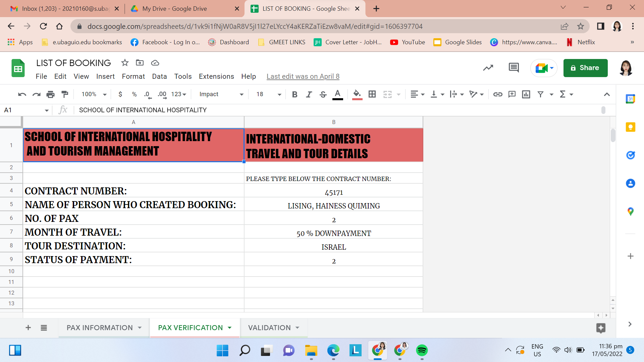
Task: Click the Explore button at bottom right
Action: [x=601, y=328]
